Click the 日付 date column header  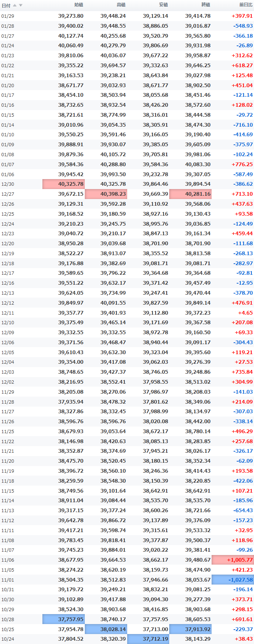coord(6,6)
